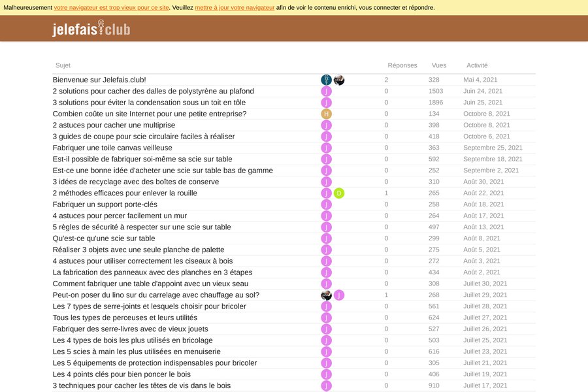
Task: Click J avatar on boîtes de conserve row
Action: pos(326,182)
